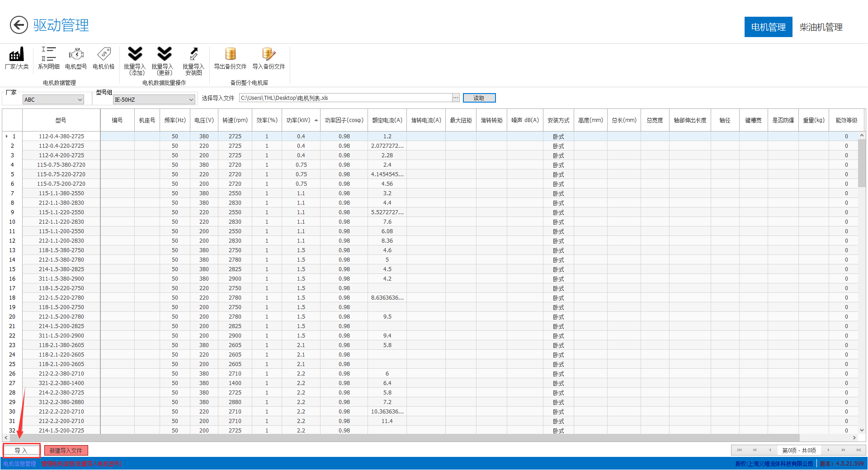868x470 pixels.
Task: Go back using the circled arrow icon
Action: 19,25
